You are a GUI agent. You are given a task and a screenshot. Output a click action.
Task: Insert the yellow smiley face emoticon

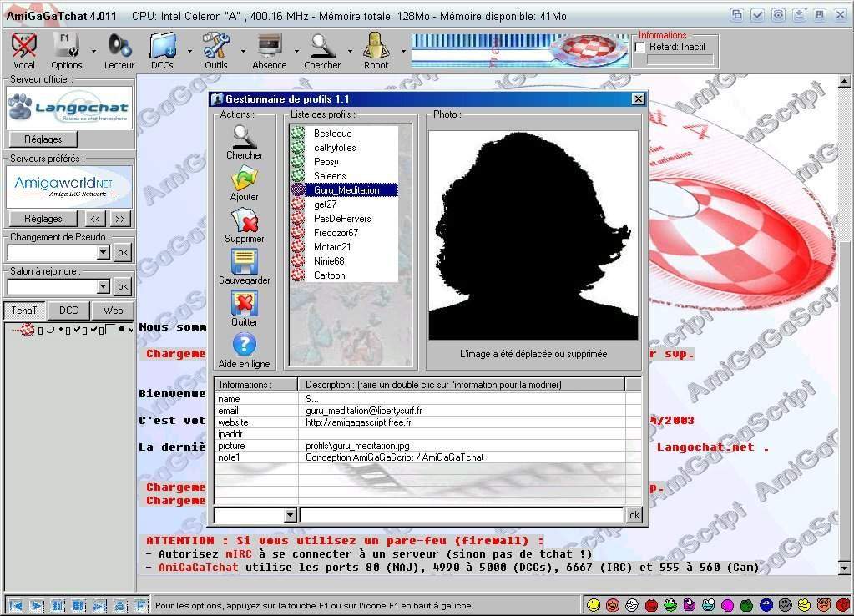coord(594,604)
